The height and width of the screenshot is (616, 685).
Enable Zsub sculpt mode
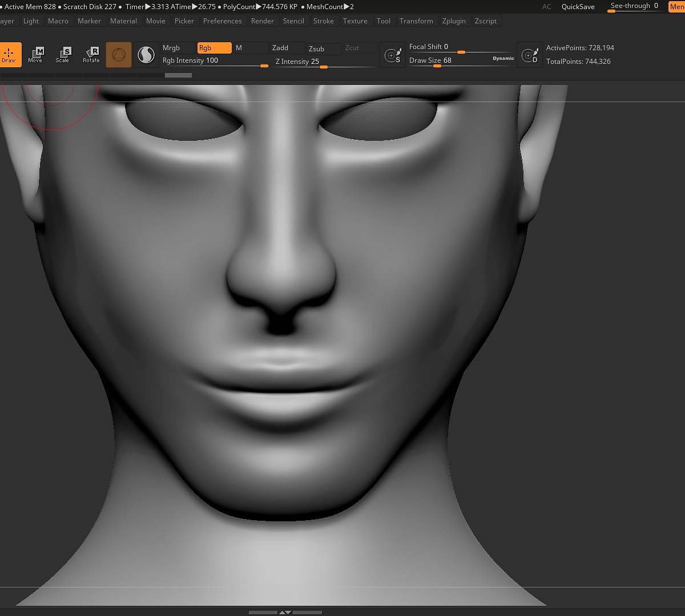pyautogui.click(x=324, y=48)
